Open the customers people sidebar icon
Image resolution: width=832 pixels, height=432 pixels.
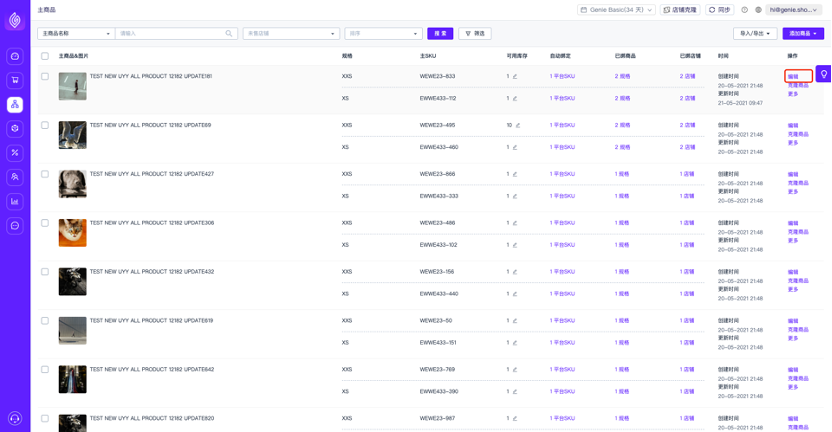tap(15, 177)
